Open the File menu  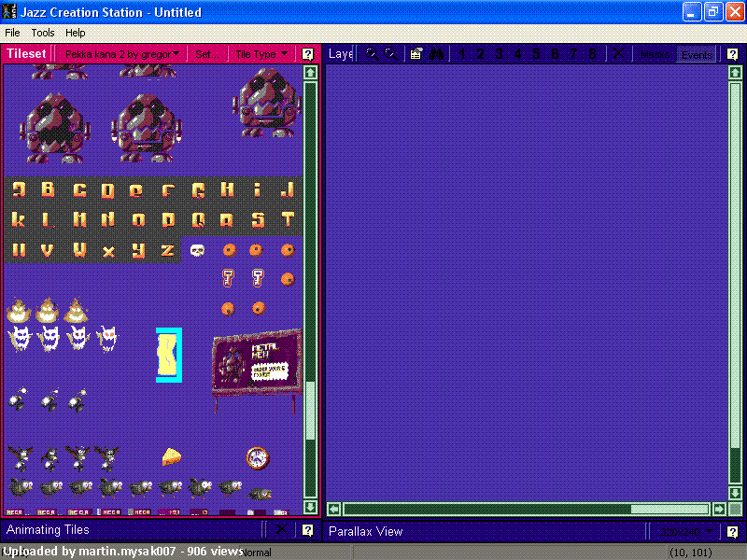(x=12, y=33)
